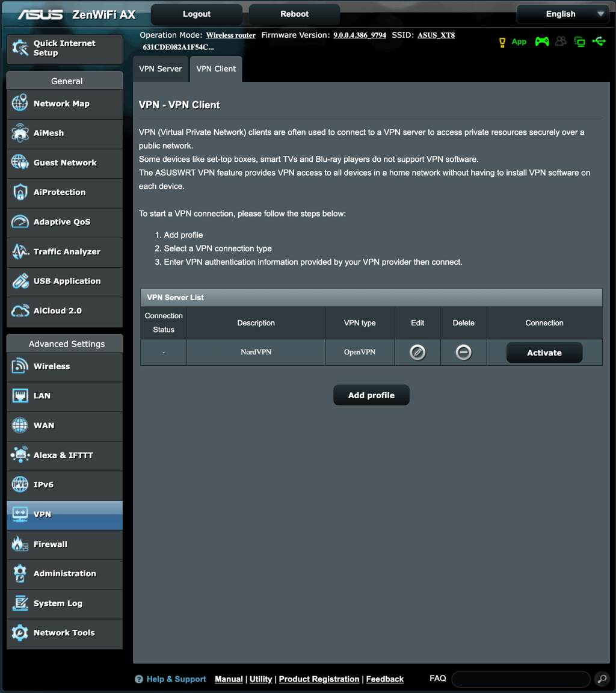Click the NordVPN description cell
Screen dimensions: 616x693
(x=256, y=353)
